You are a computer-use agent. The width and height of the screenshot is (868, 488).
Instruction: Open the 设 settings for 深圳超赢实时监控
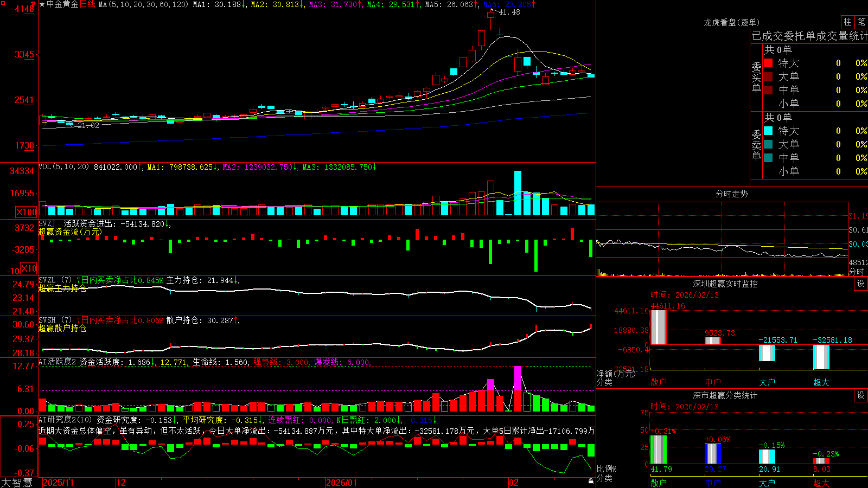click(861, 284)
